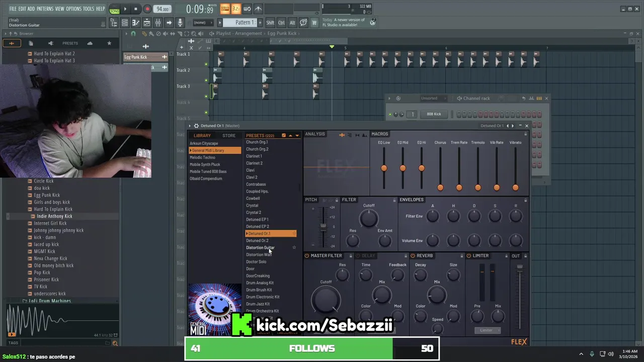Click the Shift button in toolbar

(x=270, y=23)
